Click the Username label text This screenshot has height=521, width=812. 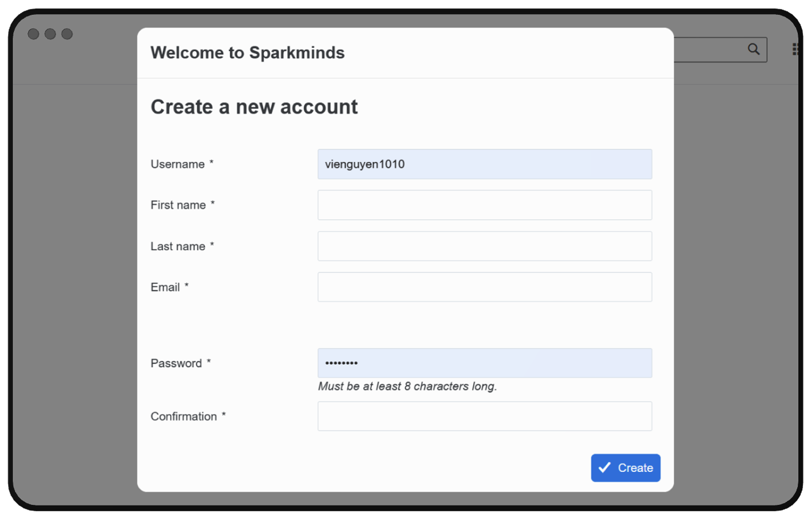178,164
